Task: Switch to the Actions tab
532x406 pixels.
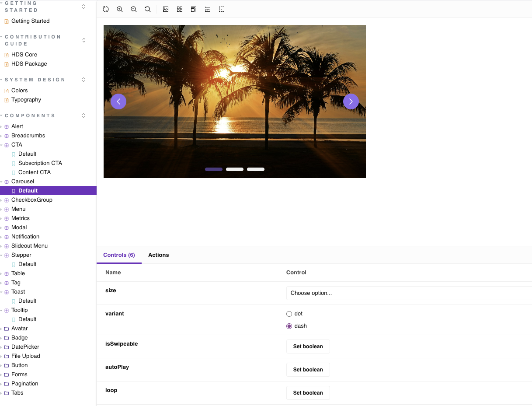Action: coord(158,255)
